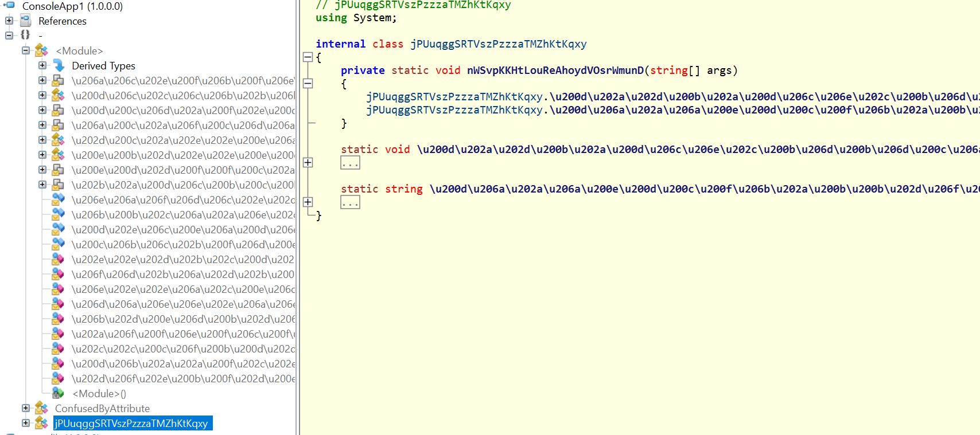Collapse the class body in code view
The height and width of the screenshot is (435, 980).
click(308, 57)
